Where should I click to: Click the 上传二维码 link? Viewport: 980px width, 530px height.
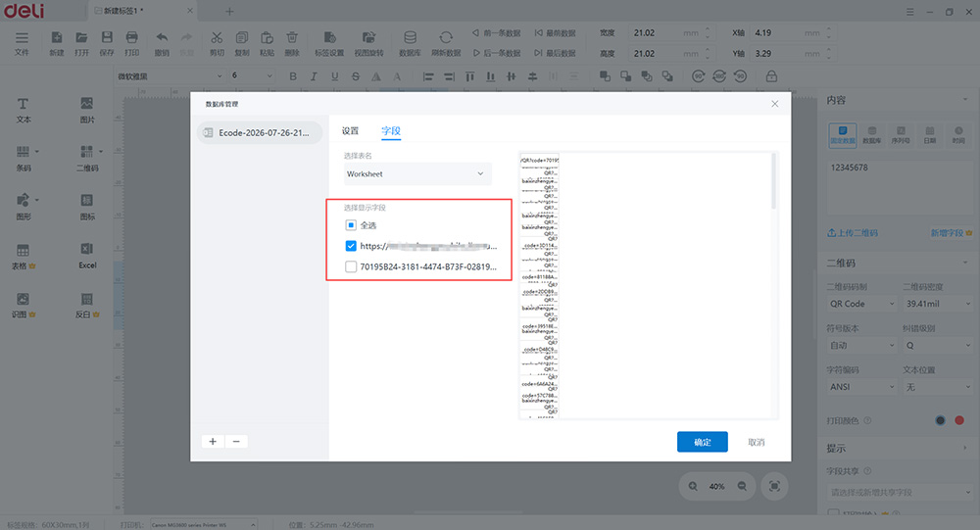853,232
